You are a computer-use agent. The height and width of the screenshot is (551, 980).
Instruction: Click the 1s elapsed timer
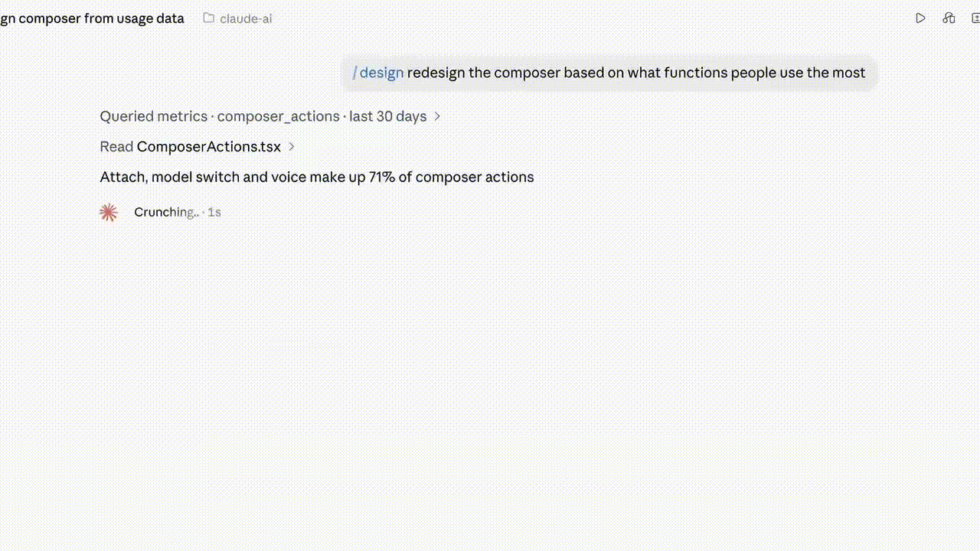[214, 212]
